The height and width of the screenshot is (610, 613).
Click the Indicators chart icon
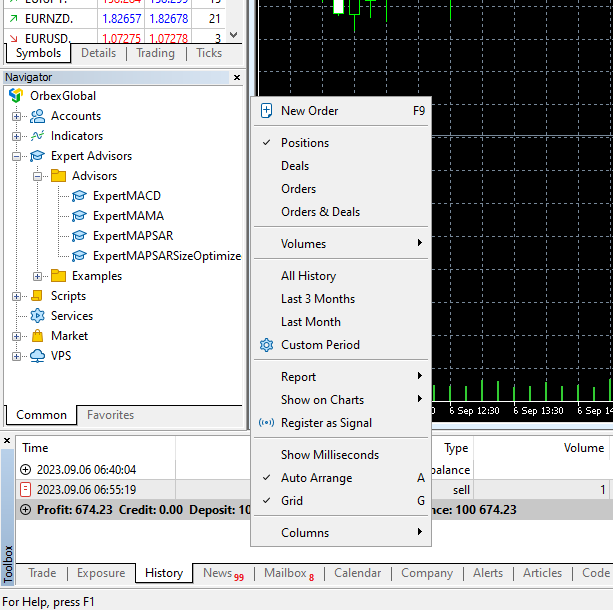click(x=38, y=136)
